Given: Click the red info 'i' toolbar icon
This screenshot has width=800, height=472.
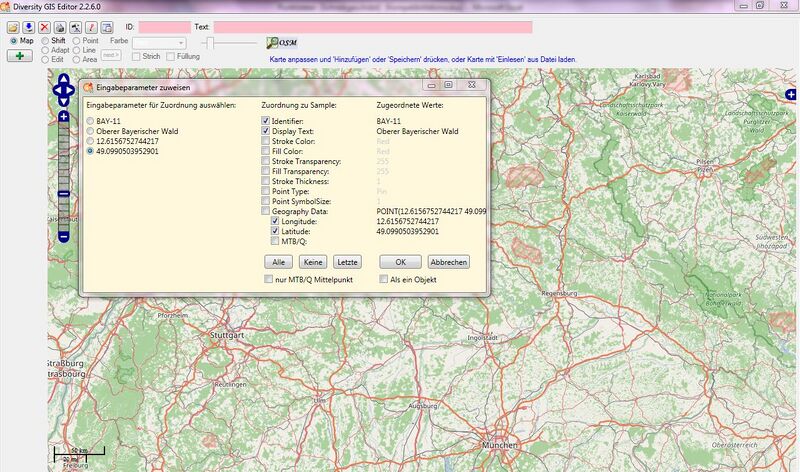Looking at the screenshot, I should point(91,27).
